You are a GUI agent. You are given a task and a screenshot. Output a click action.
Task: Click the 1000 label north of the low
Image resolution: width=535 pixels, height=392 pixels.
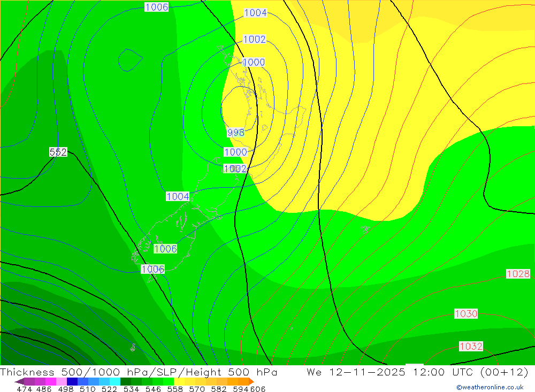254,62
